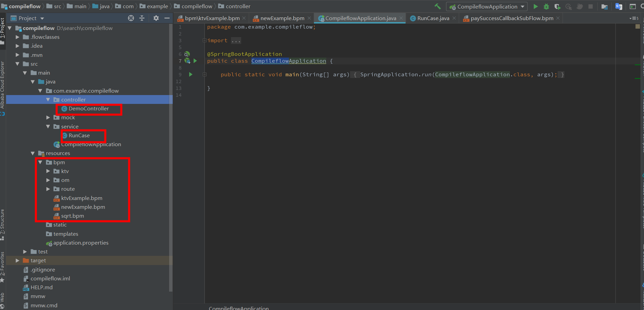The width and height of the screenshot is (644, 310).
Task: Open the CompileflowApplication run configuration dropdown
Action: (487, 6)
